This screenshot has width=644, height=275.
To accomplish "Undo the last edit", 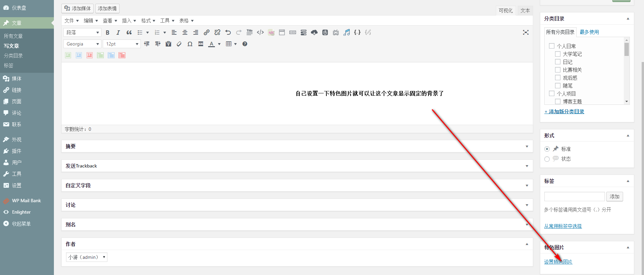I will [228, 32].
